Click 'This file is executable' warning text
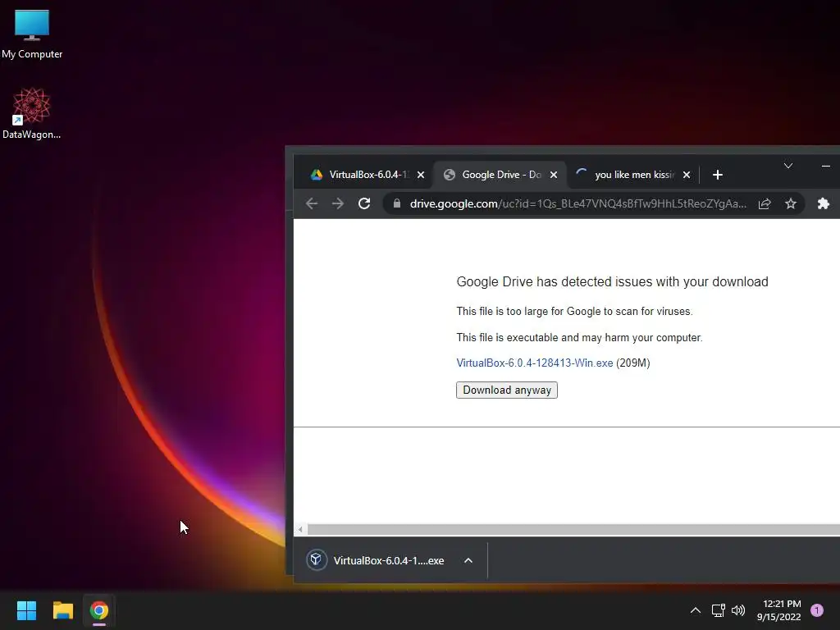Image resolution: width=840 pixels, height=630 pixels. pyautogui.click(x=579, y=337)
